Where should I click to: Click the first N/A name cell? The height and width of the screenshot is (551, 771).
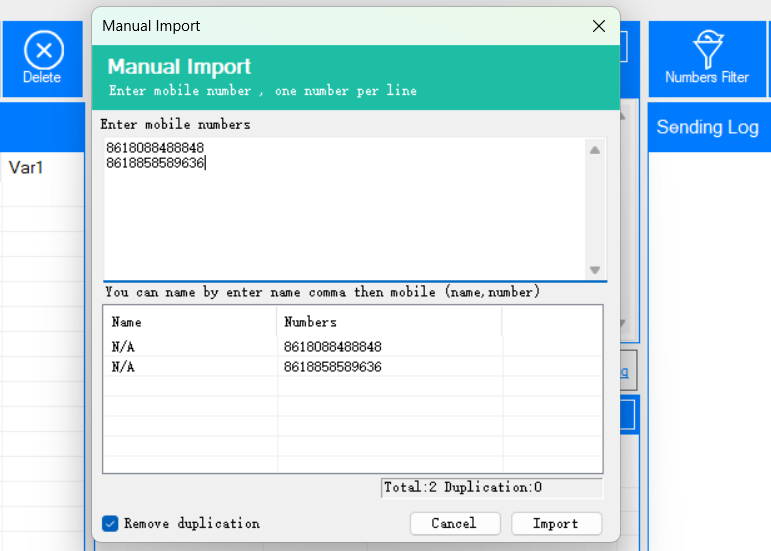click(x=123, y=347)
